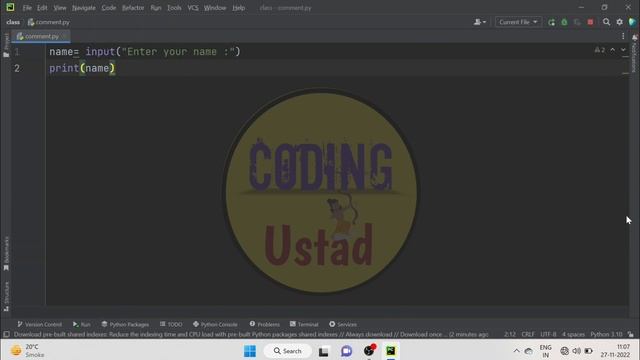Click line 1 in the editor gutter
The width and height of the screenshot is (640, 360).
click(17, 52)
